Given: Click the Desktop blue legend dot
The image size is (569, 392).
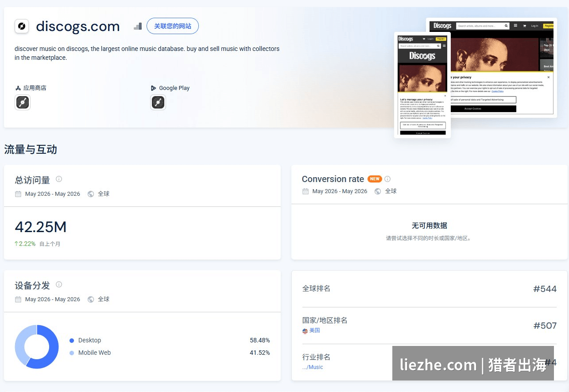Looking at the screenshot, I should [x=72, y=341].
